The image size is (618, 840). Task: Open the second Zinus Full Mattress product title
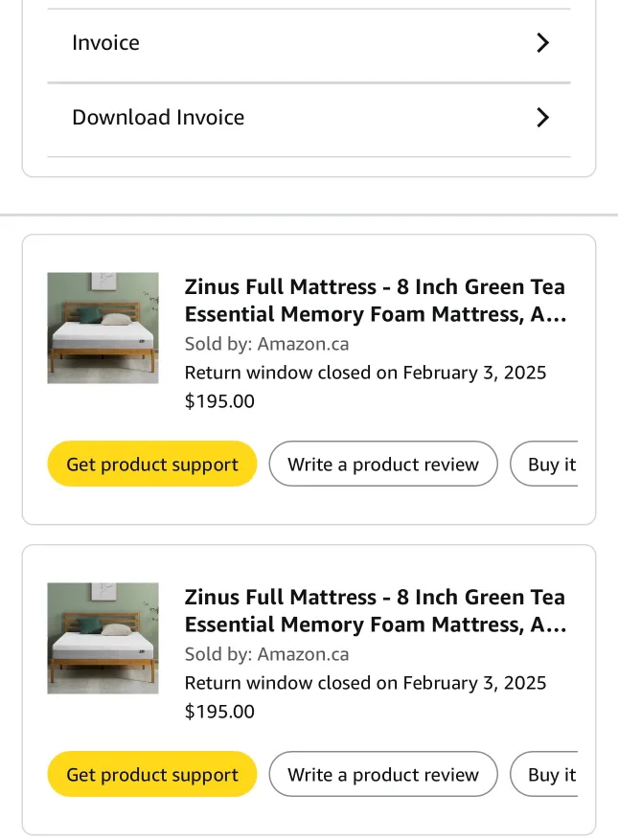coord(375,610)
